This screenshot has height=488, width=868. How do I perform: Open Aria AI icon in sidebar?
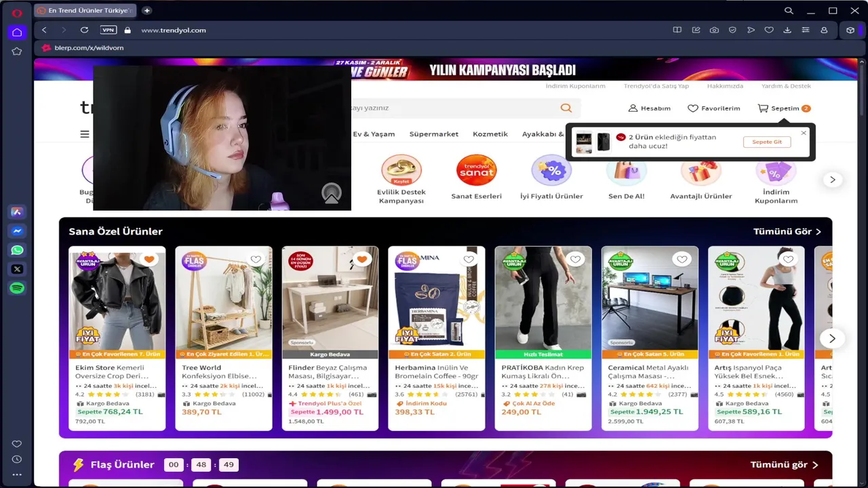pyautogui.click(x=17, y=212)
